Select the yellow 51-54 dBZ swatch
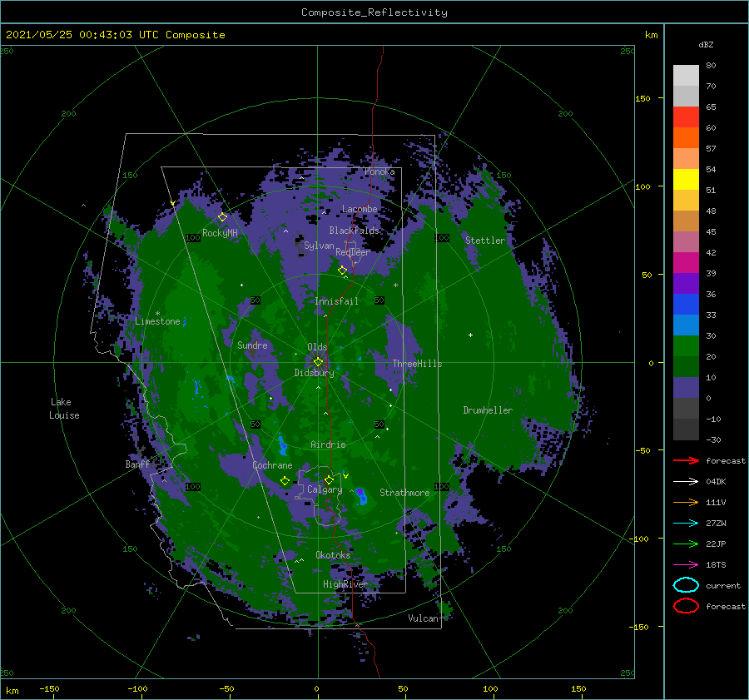 coord(686,180)
